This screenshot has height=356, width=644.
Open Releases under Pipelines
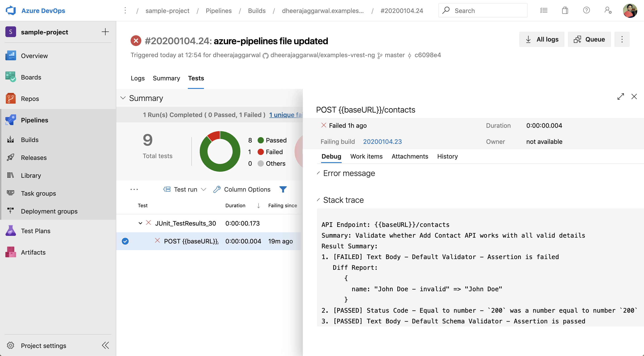pyautogui.click(x=58, y=157)
